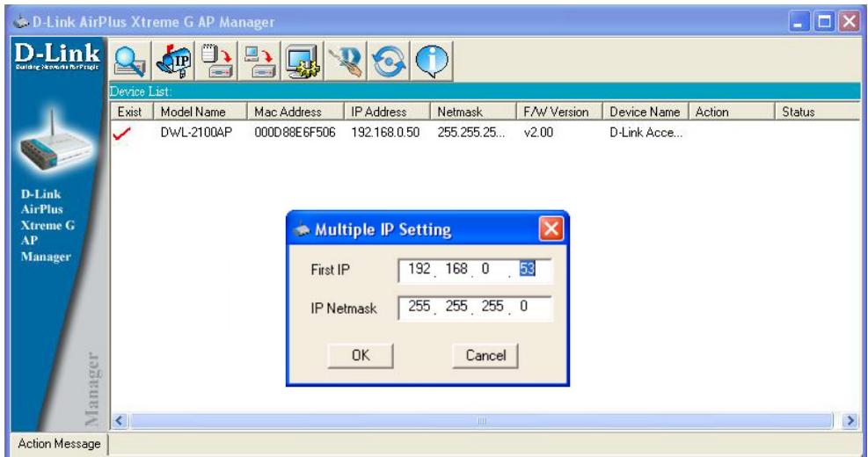The width and height of the screenshot is (868, 457).
Task: Click the D-Link logo
Action: coord(57,57)
